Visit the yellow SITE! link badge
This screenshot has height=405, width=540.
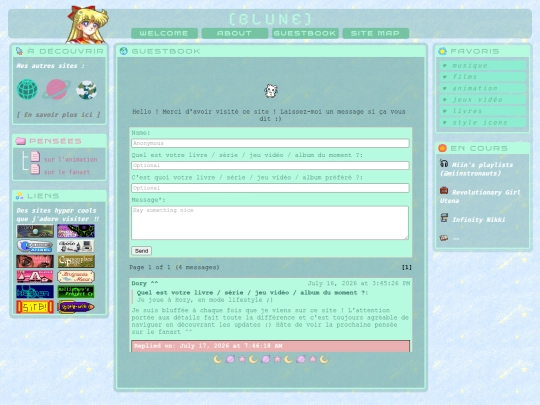point(35,307)
